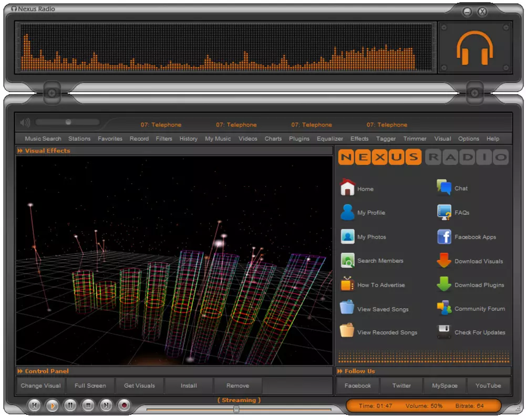Click the View Recorded Songs label
Viewport: 526px width, 420px height.
tap(387, 332)
